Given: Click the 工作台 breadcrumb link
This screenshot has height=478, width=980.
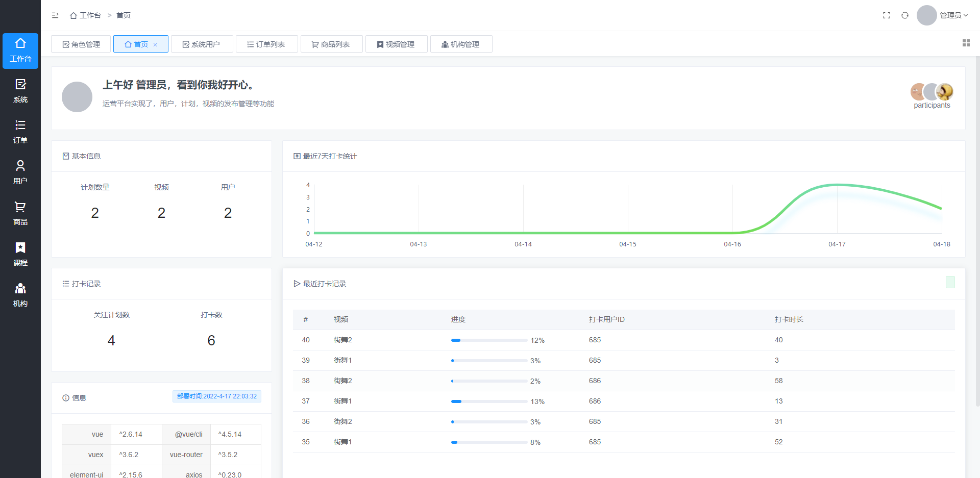Looking at the screenshot, I should coord(85,15).
